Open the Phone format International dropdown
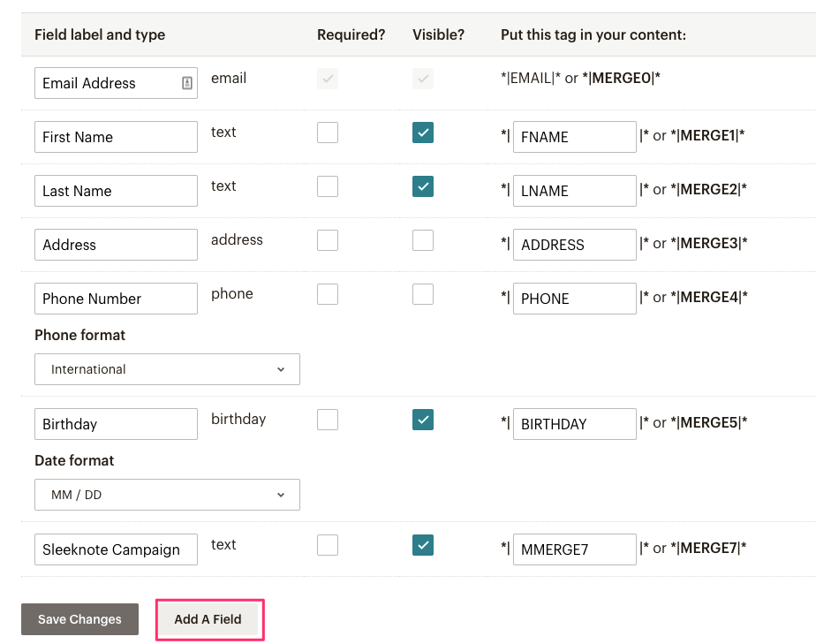Viewport: 816px width, 644px height. tap(167, 369)
